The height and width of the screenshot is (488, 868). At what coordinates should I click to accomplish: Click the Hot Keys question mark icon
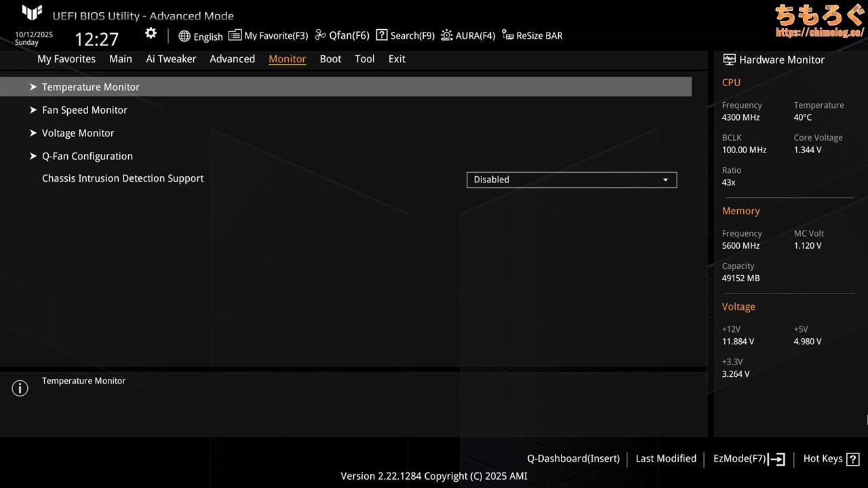coord(852,459)
